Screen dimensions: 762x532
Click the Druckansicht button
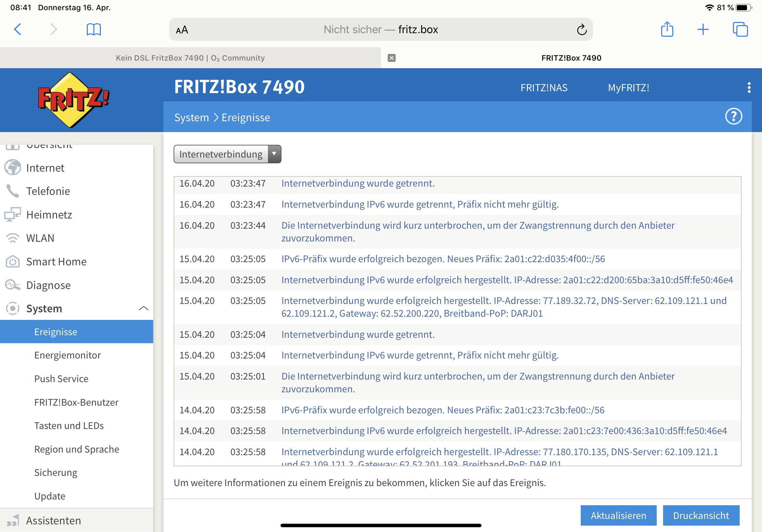coord(701,515)
